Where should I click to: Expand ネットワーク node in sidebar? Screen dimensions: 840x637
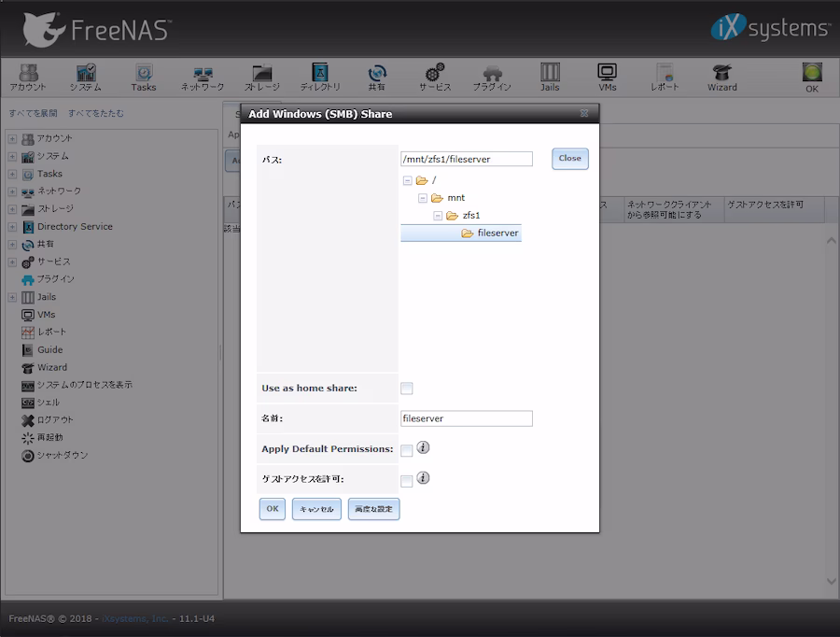(12, 191)
